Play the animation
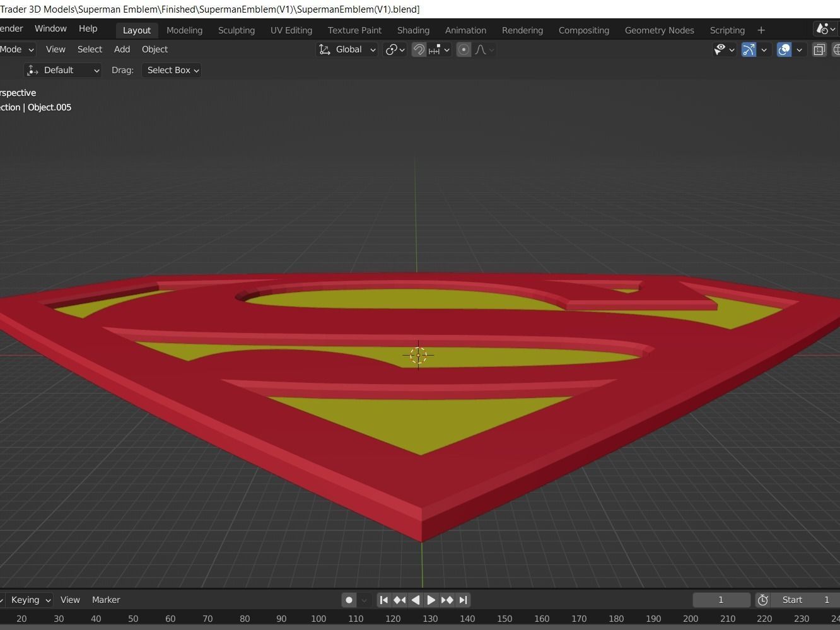Viewport: 840px width, 630px height. 431,600
